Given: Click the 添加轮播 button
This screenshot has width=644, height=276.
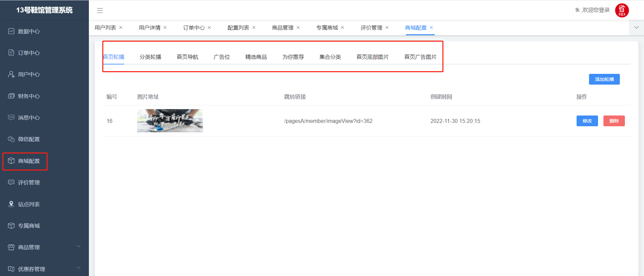Looking at the screenshot, I should pos(604,79).
